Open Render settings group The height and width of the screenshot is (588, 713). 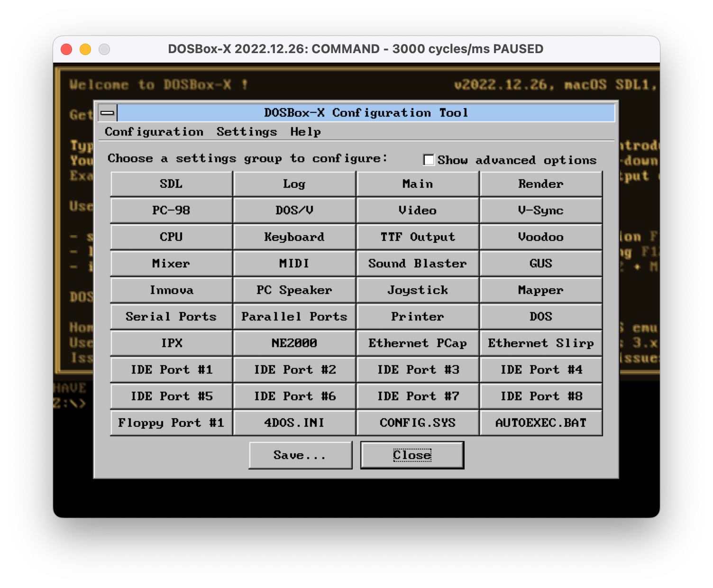click(541, 184)
